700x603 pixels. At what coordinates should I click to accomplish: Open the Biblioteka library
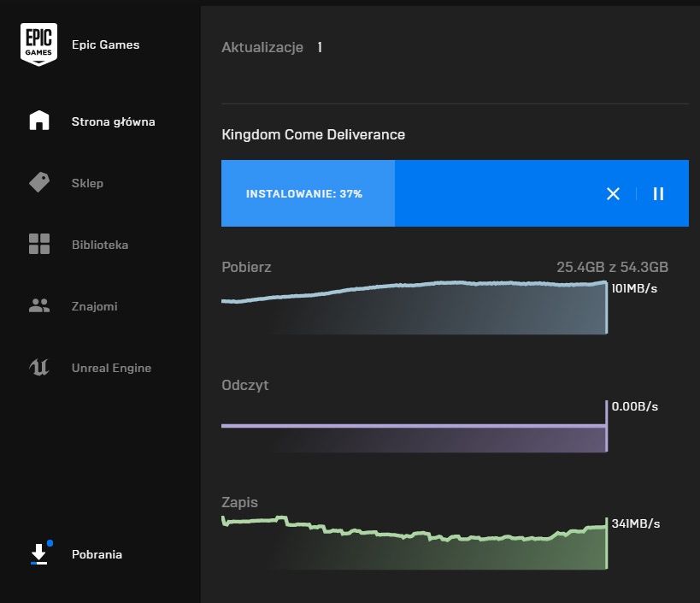point(100,245)
